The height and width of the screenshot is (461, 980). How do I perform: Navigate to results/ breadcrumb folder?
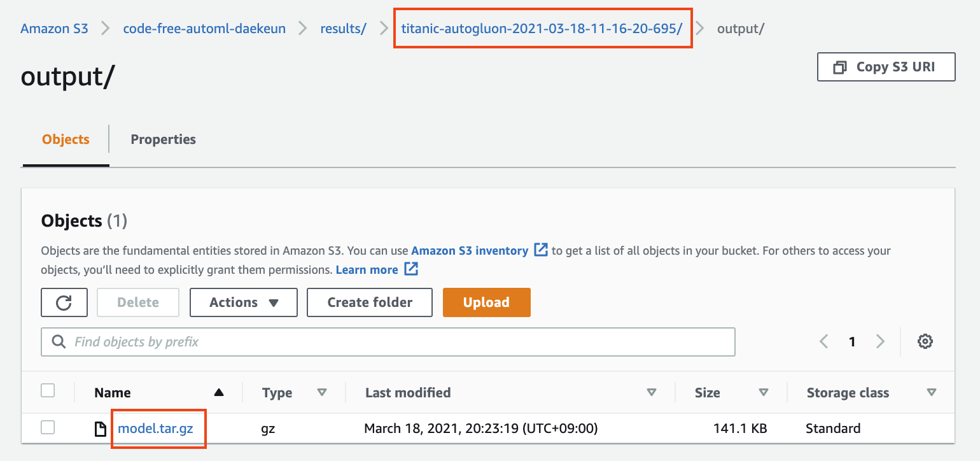click(343, 29)
